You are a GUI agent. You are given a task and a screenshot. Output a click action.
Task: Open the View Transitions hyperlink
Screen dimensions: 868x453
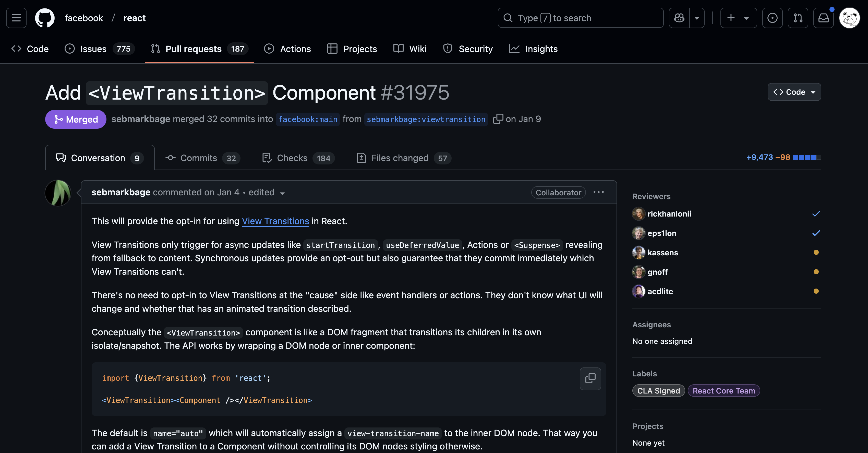(x=275, y=221)
